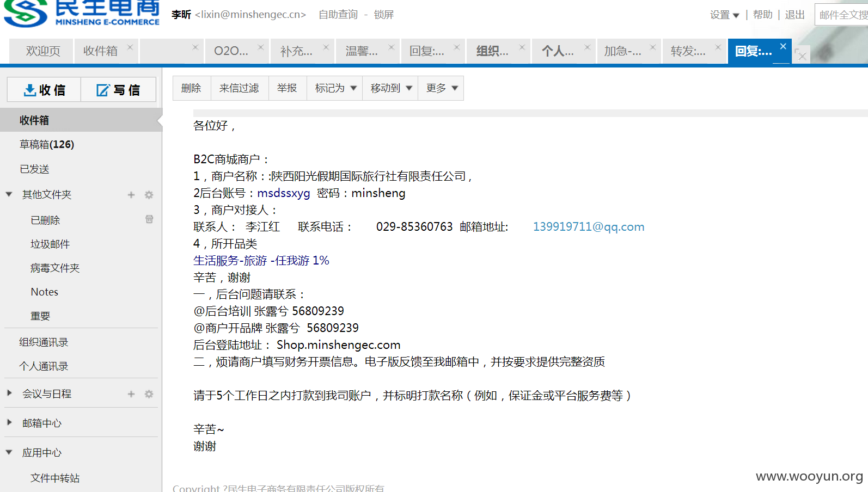Collapse the 其他文件夹 section

point(9,194)
